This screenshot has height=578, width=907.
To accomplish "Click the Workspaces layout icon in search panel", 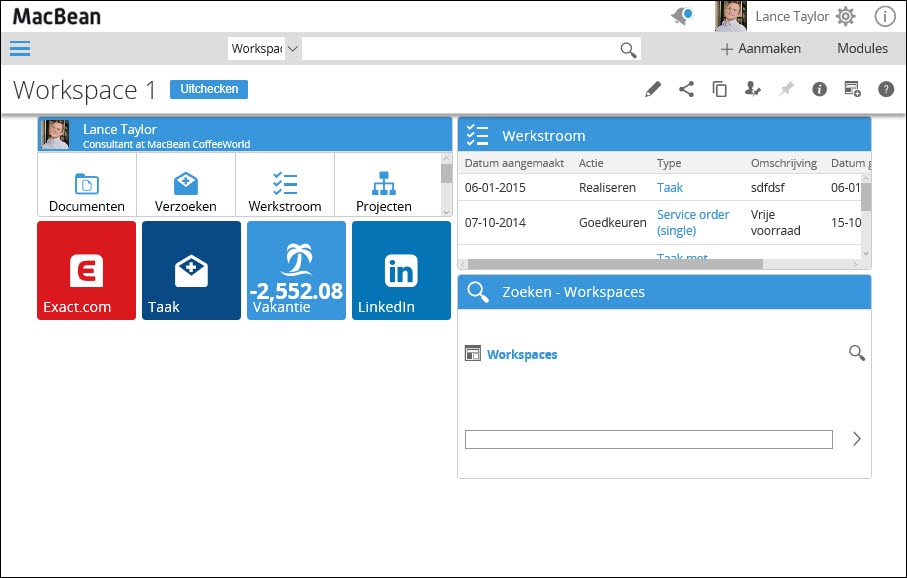I will 473,354.
